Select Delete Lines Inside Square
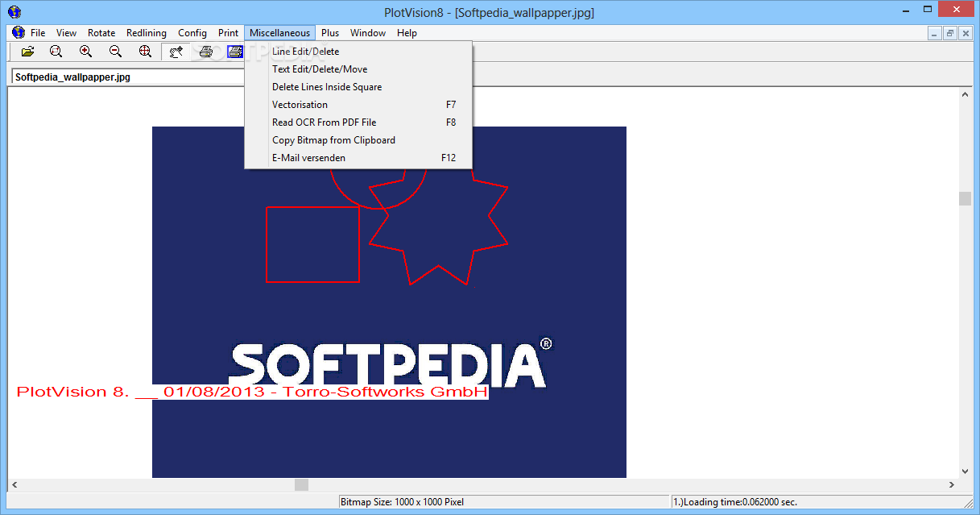Image resolution: width=980 pixels, height=515 pixels. pos(358,87)
